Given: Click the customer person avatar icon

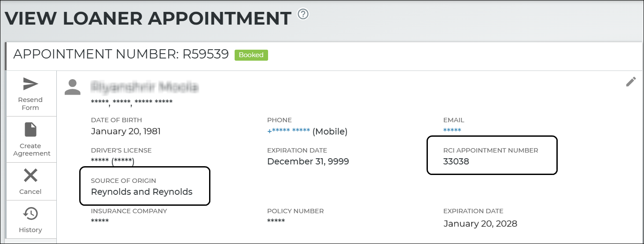Looking at the screenshot, I should pos(73,87).
